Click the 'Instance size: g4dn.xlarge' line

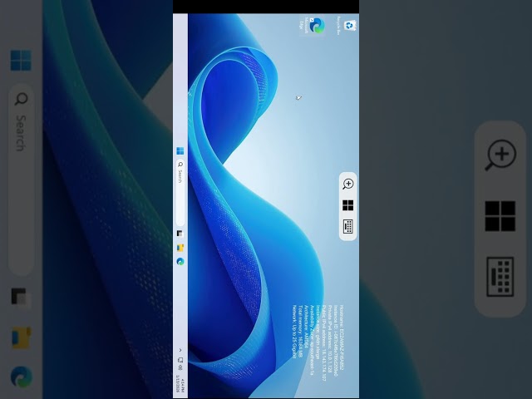[x=318, y=332]
